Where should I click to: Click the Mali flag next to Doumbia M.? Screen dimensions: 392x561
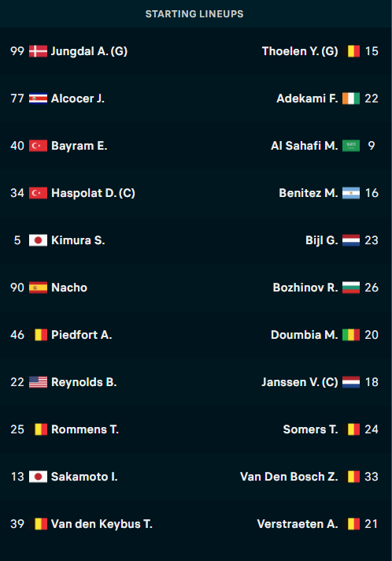click(x=351, y=335)
